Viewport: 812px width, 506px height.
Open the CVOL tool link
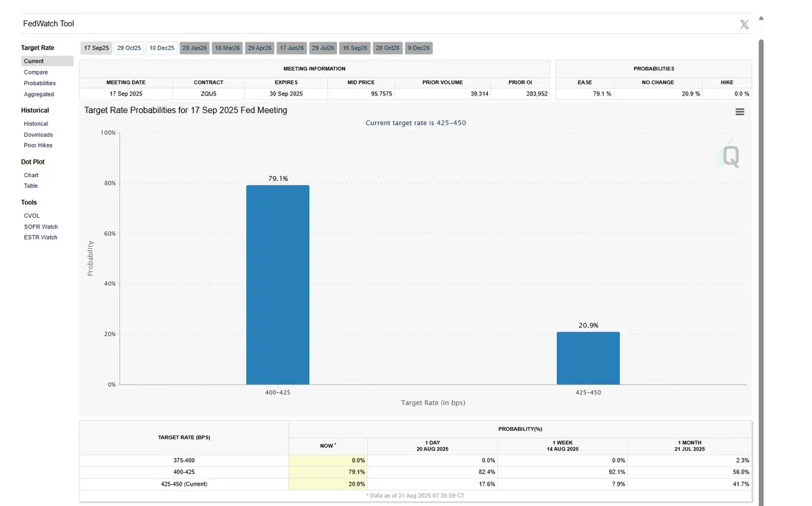[32, 216]
